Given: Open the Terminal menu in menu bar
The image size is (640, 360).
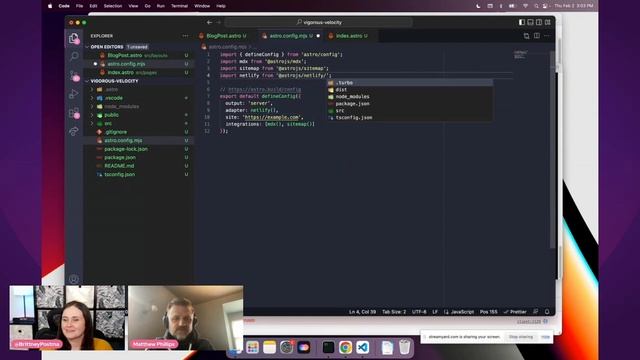Looking at the screenshot, I should tap(179, 6).
